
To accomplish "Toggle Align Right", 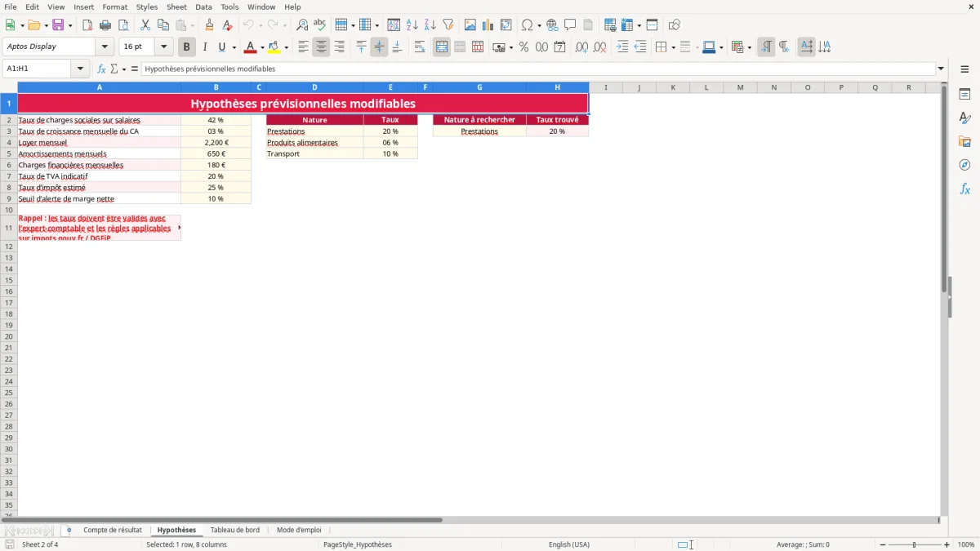I will (339, 47).
